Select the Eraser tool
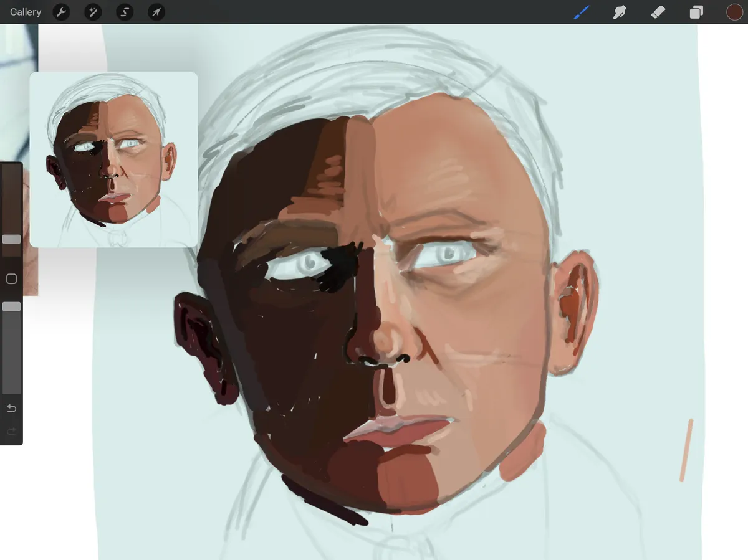Viewport: 748px width, 560px height. point(658,12)
